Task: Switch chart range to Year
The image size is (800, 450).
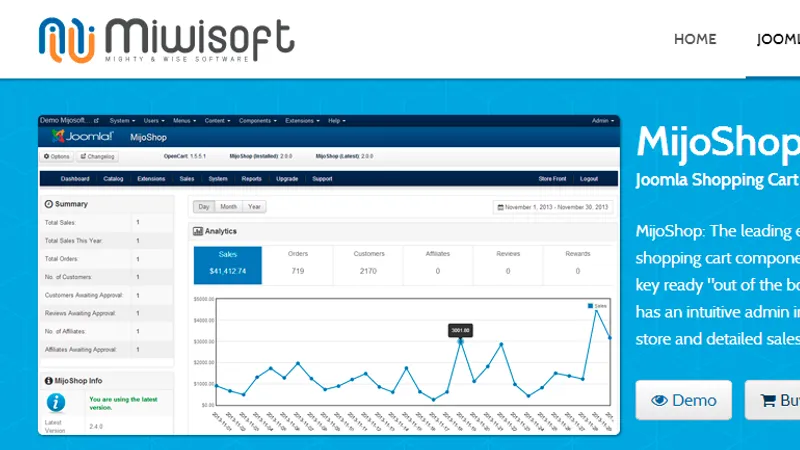Action: pos(254,207)
